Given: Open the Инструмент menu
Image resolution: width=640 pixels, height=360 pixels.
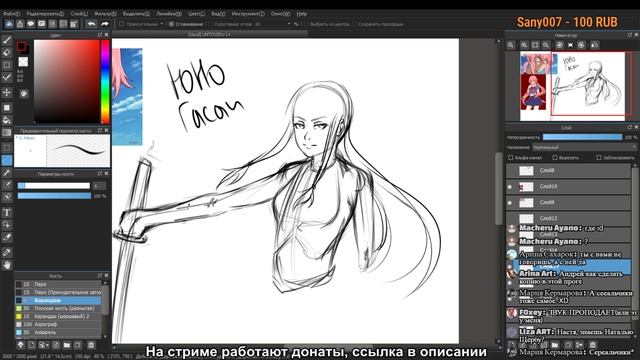Looking at the screenshot, I should click(248, 13).
